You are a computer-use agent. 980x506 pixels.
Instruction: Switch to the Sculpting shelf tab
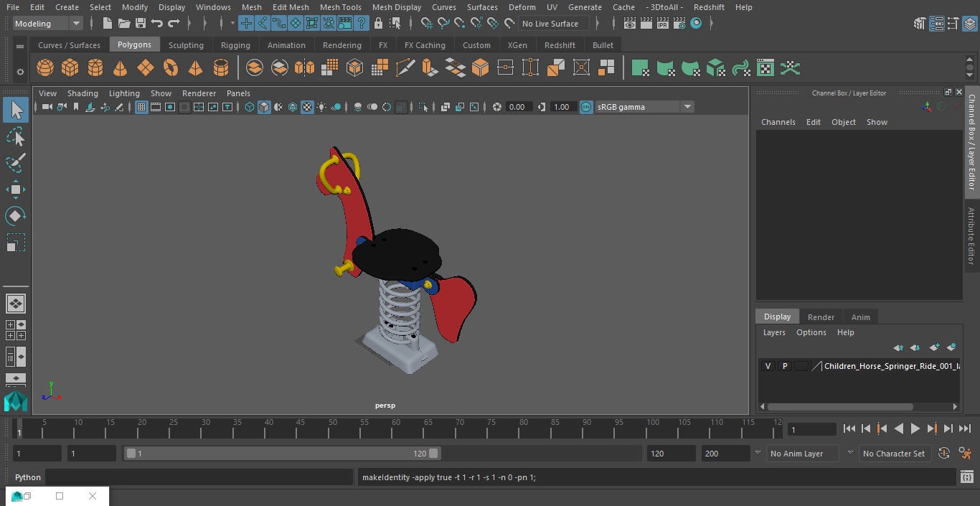tap(186, 44)
